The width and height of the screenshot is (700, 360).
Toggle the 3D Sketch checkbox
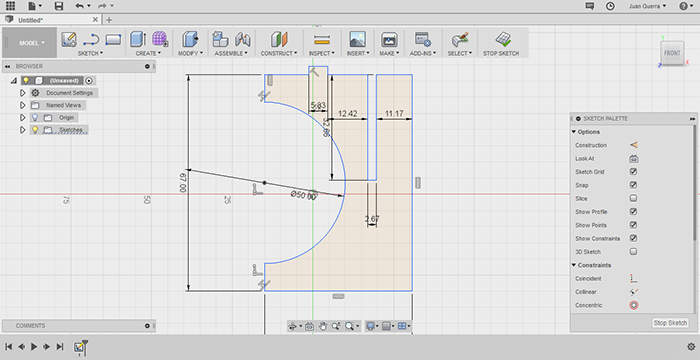[x=633, y=251]
